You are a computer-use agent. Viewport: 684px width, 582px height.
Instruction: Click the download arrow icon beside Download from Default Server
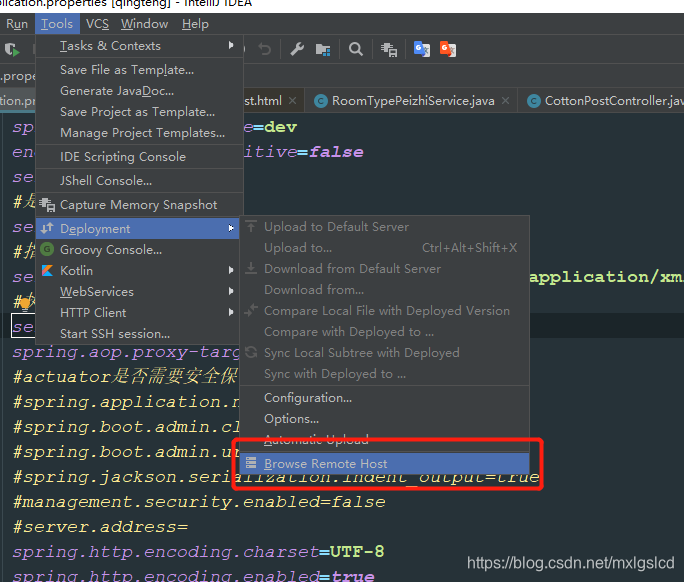pos(251,268)
